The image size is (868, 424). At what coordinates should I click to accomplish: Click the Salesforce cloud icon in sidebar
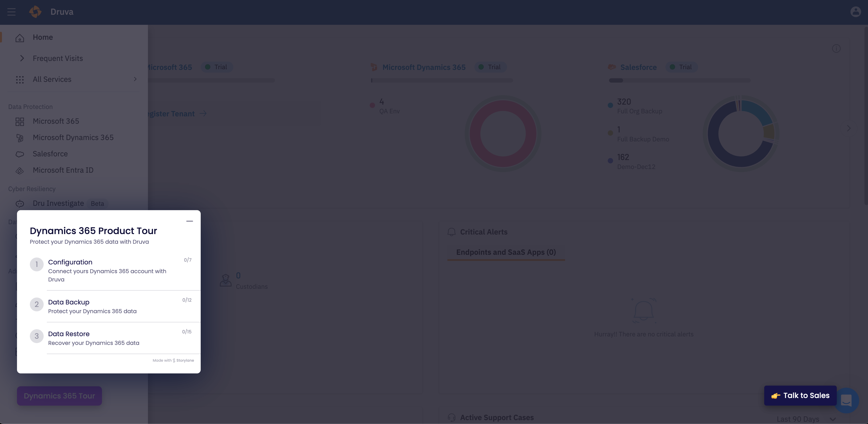pos(20,154)
